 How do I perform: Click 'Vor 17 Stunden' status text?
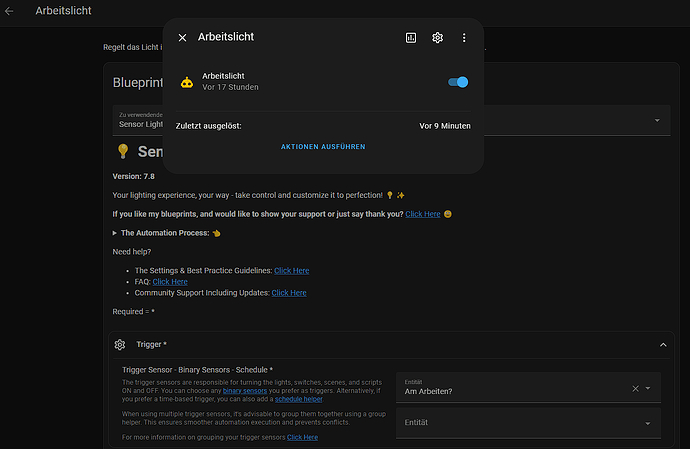230,87
